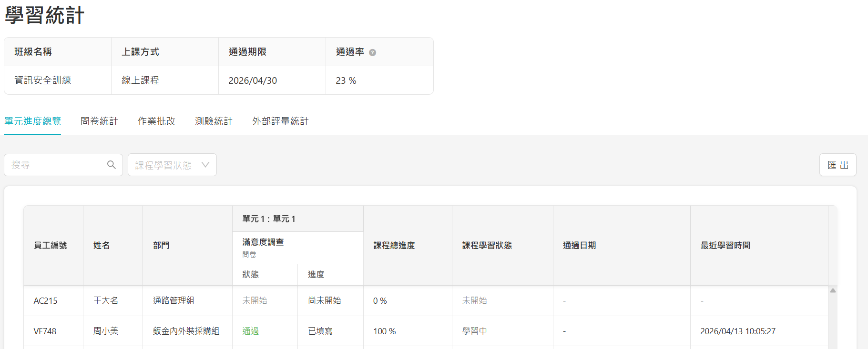Click the 滿意度調查 questionnaire header

(x=263, y=242)
